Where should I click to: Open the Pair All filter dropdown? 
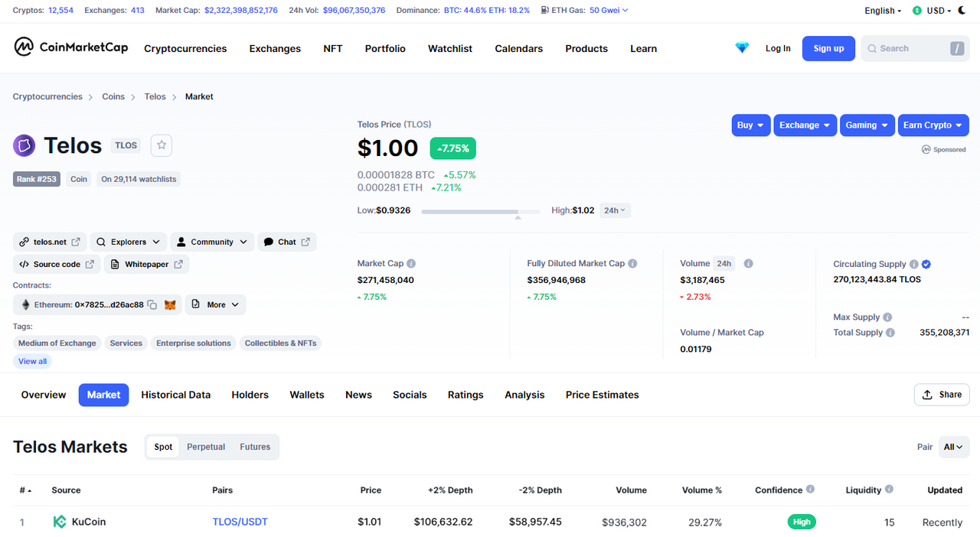(954, 447)
